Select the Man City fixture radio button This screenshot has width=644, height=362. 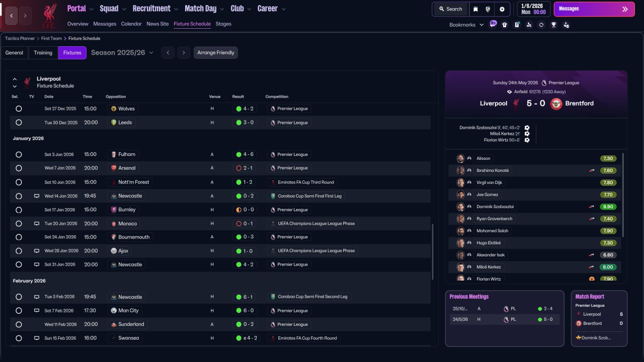(19, 311)
